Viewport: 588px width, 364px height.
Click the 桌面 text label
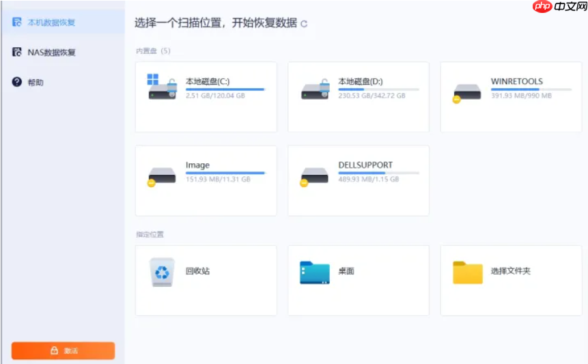pos(346,271)
